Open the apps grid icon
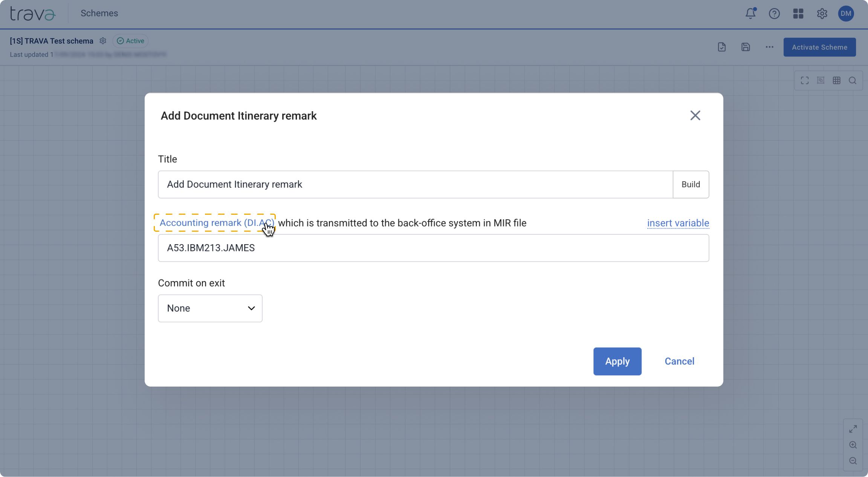868x477 pixels. [798, 14]
